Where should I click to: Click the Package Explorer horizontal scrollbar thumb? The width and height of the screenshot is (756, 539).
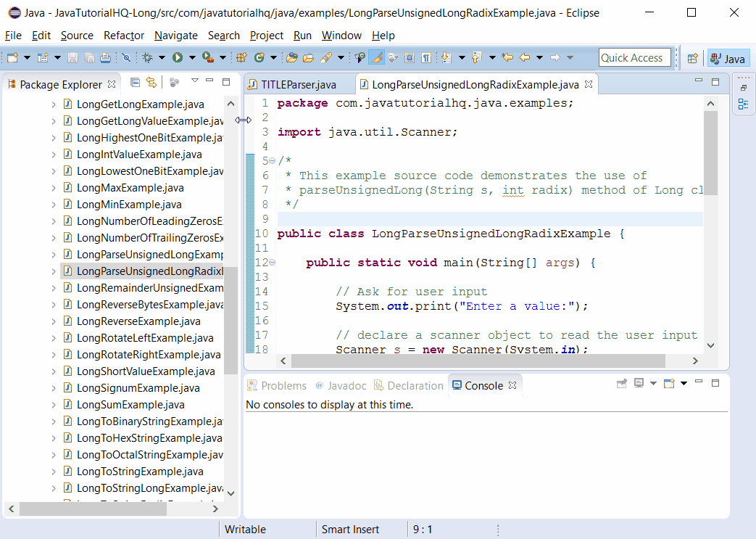pyautogui.click(x=93, y=509)
